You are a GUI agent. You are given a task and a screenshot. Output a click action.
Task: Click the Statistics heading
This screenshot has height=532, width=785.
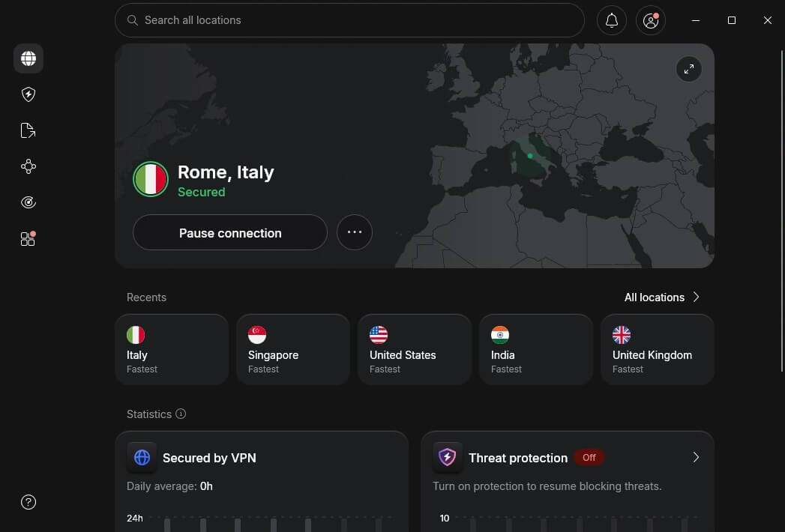[x=149, y=414]
